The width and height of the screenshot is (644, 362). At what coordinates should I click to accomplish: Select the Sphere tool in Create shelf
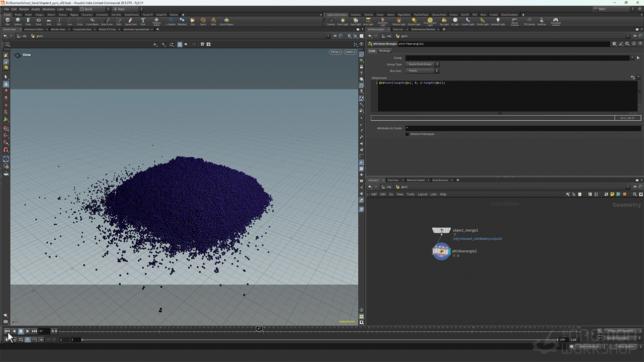(x=18, y=21)
